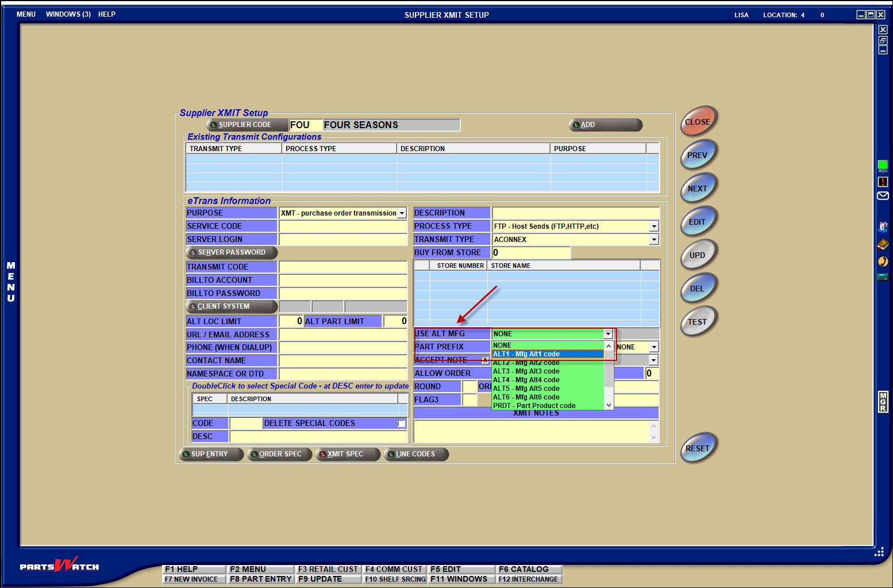Open the Process Type dropdown
The width and height of the screenshot is (893, 588).
point(653,226)
